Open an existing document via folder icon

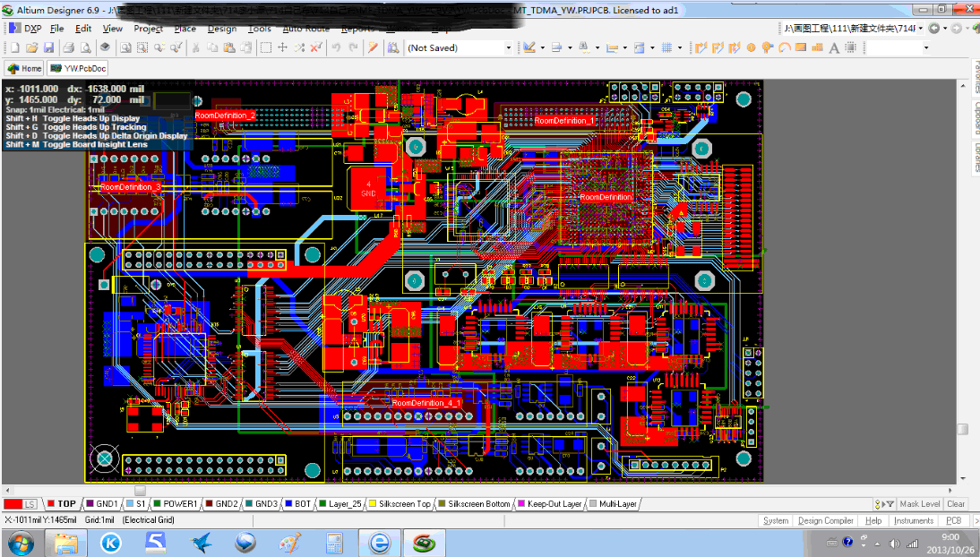pos(31,47)
